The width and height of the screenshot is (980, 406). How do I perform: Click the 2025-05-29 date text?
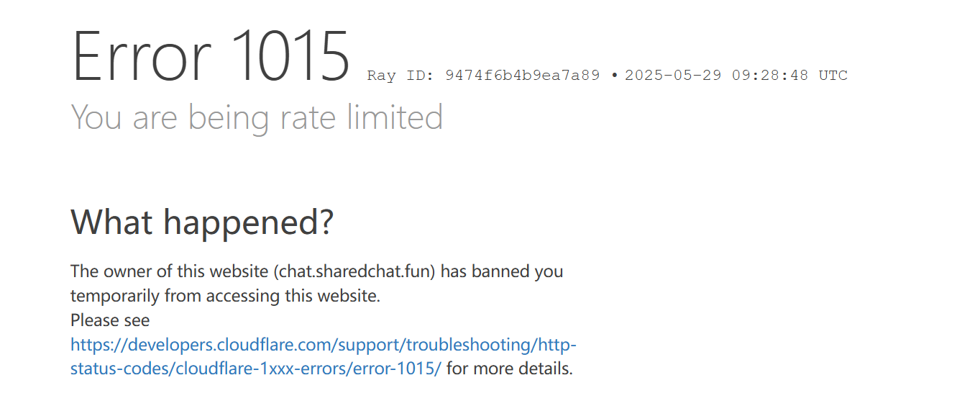(x=673, y=76)
